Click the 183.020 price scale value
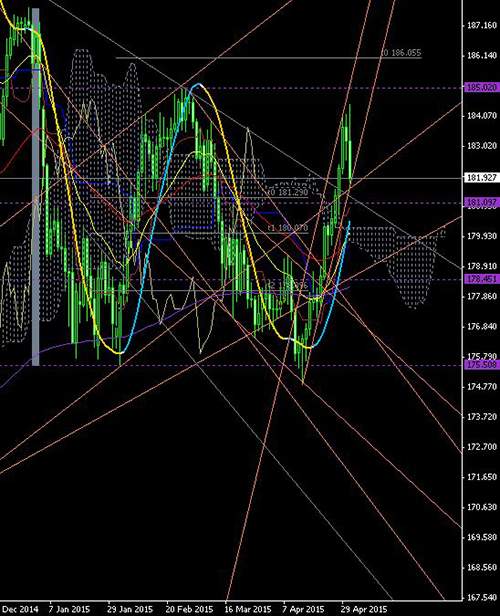This screenshot has height=616, width=500. [482, 146]
